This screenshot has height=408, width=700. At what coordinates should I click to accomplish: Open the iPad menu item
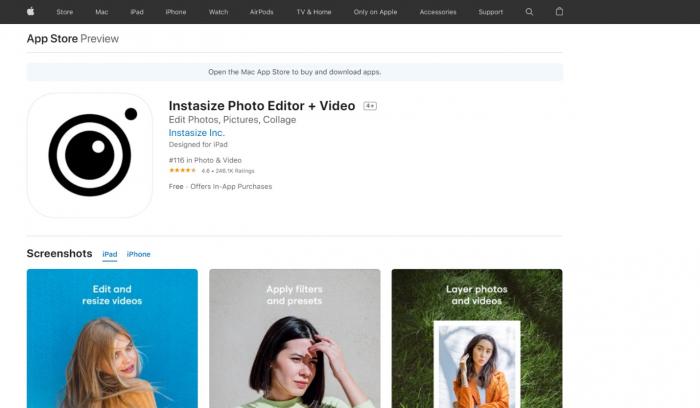(137, 12)
